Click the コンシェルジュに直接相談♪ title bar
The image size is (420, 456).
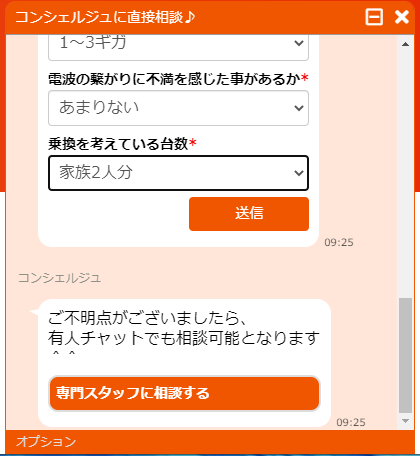click(105, 17)
